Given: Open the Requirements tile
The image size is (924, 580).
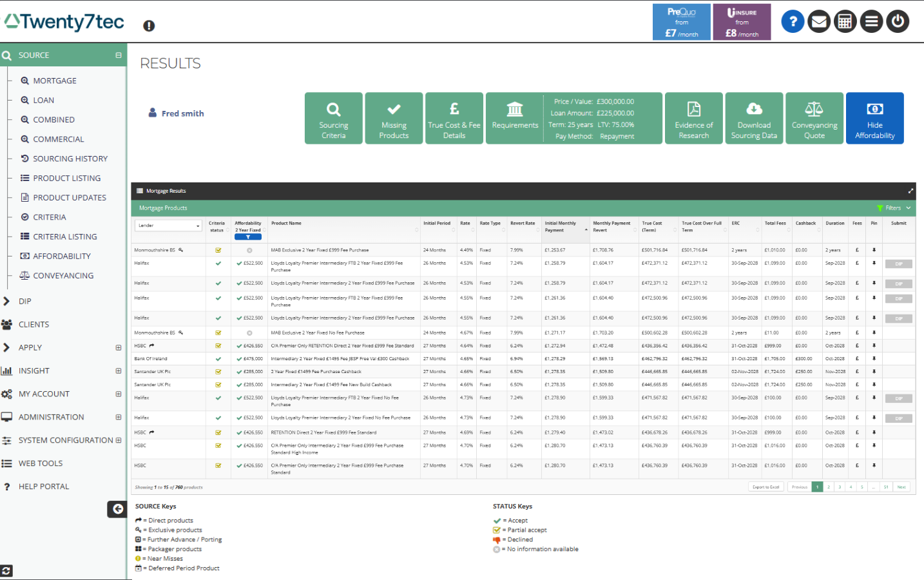Looking at the screenshot, I should 515,118.
